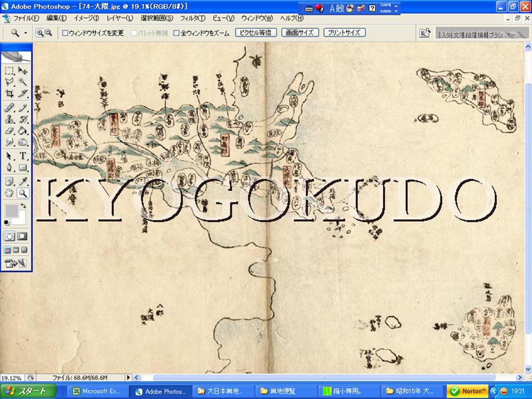Select the Sponge tool
Screen dimensions: 532x399
point(22,142)
